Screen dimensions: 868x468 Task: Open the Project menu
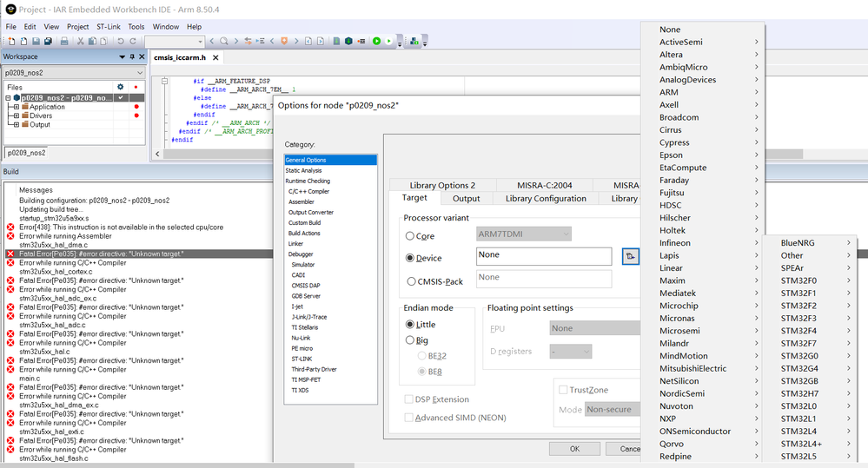(77, 27)
